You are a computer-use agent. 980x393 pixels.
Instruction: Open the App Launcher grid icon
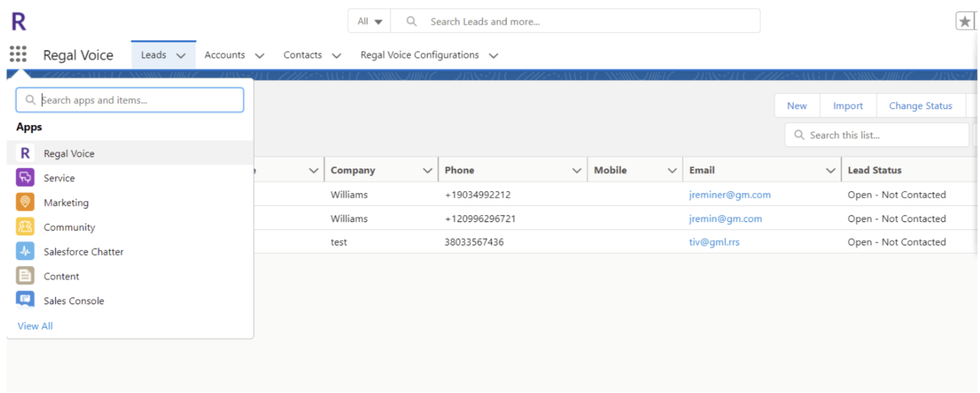18,54
